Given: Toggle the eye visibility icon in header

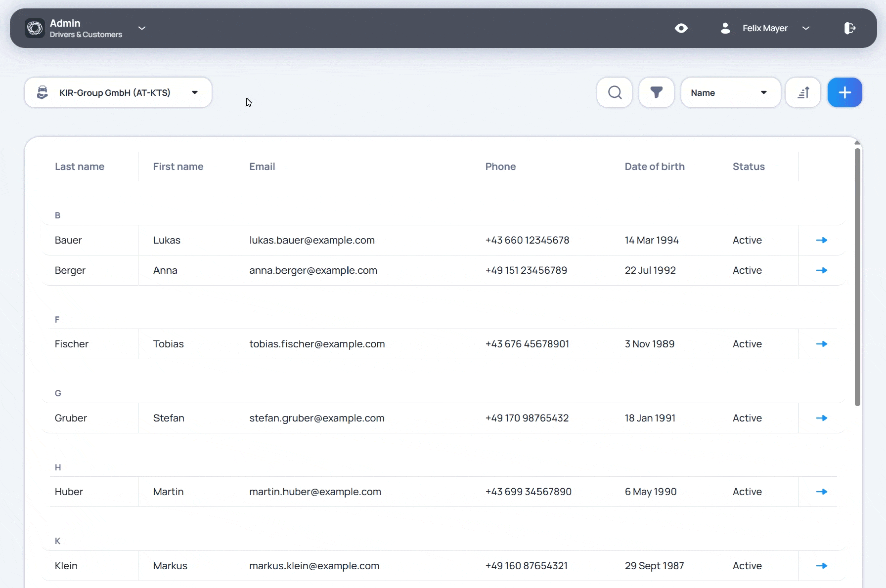Looking at the screenshot, I should click(x=681, y=28).
